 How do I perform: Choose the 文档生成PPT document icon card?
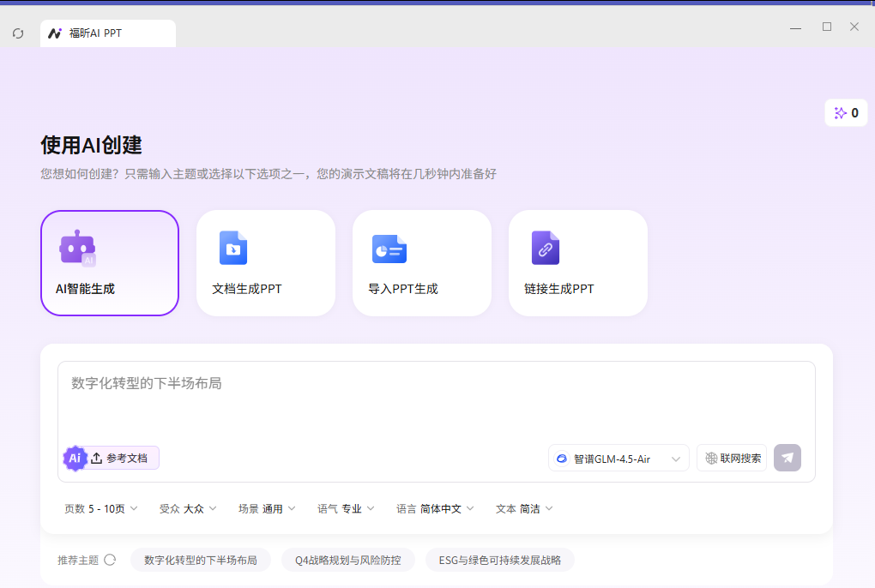click(x=266, y=263)
